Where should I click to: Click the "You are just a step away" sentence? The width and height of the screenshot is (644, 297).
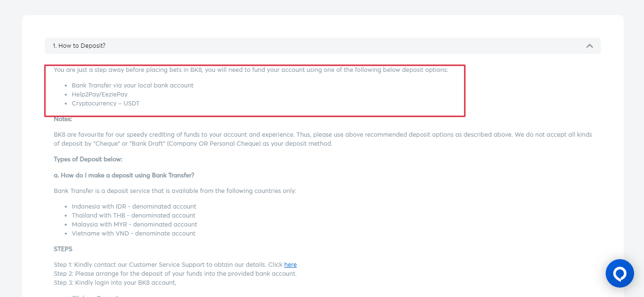[x=251, y=70]
